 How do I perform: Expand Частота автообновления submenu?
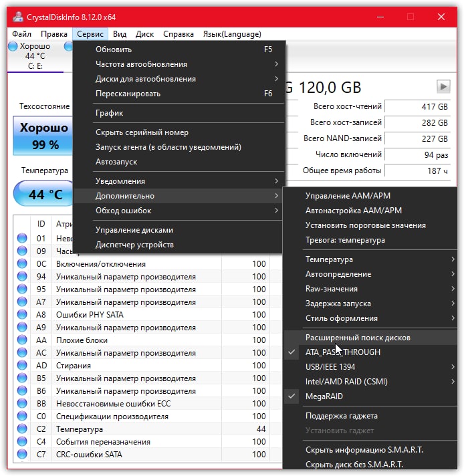[179, 64]
